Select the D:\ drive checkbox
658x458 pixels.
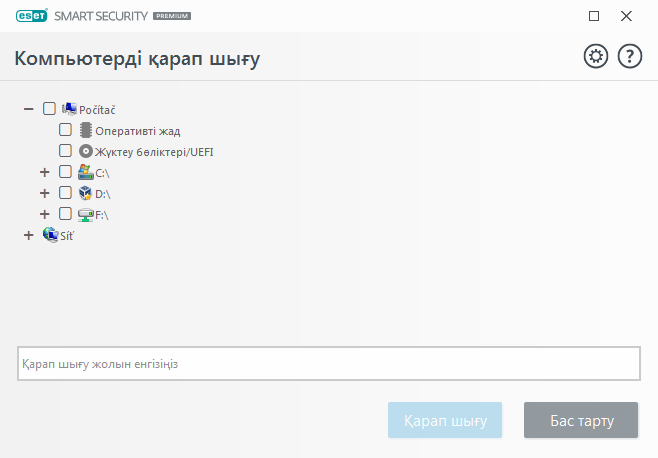(65, 193)
